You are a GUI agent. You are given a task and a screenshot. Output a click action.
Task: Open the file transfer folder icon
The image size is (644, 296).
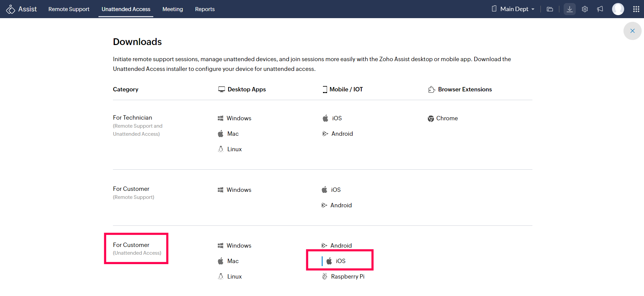tap(550, 9)
